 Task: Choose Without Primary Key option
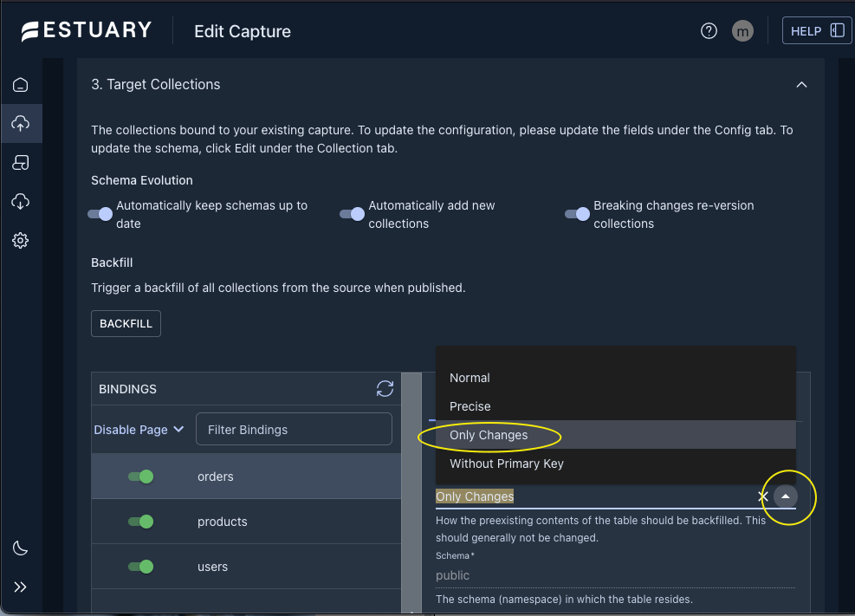(507, 464)
